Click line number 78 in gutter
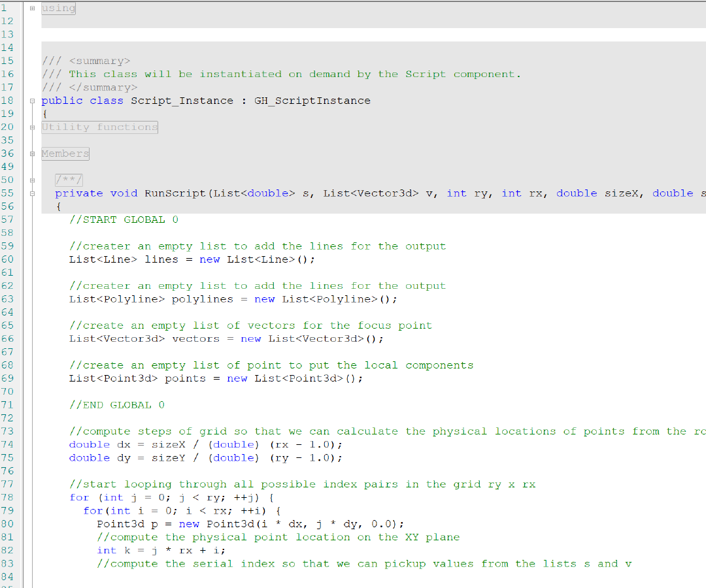The height and width of the screenshot is (588, 706). [7, 497]
